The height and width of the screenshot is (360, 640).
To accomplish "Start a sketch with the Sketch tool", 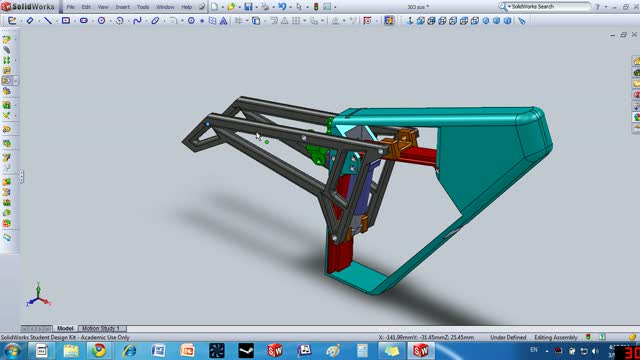I will pyautogui.click(x=11, y=20).
